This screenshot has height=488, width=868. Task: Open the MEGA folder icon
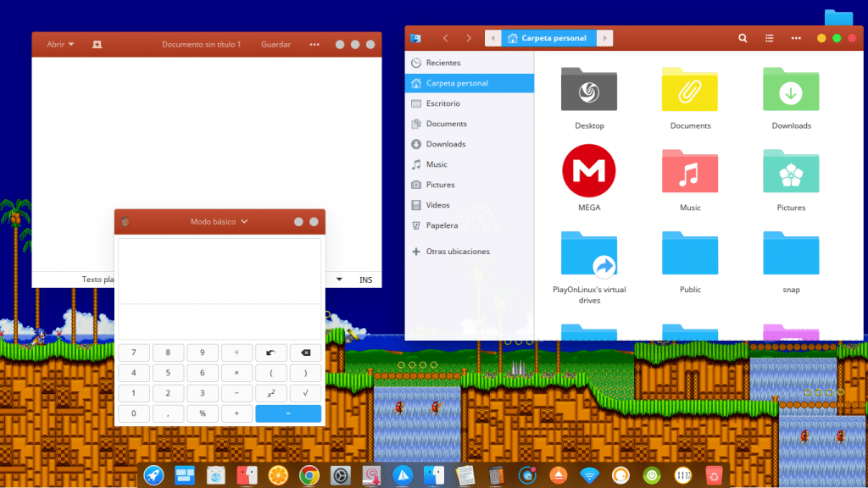click(x=588, y=170)
